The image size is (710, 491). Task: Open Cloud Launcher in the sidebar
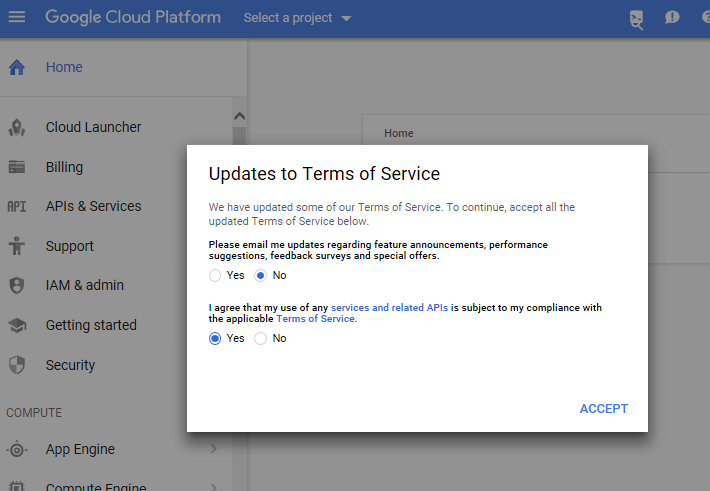[93, 127]
